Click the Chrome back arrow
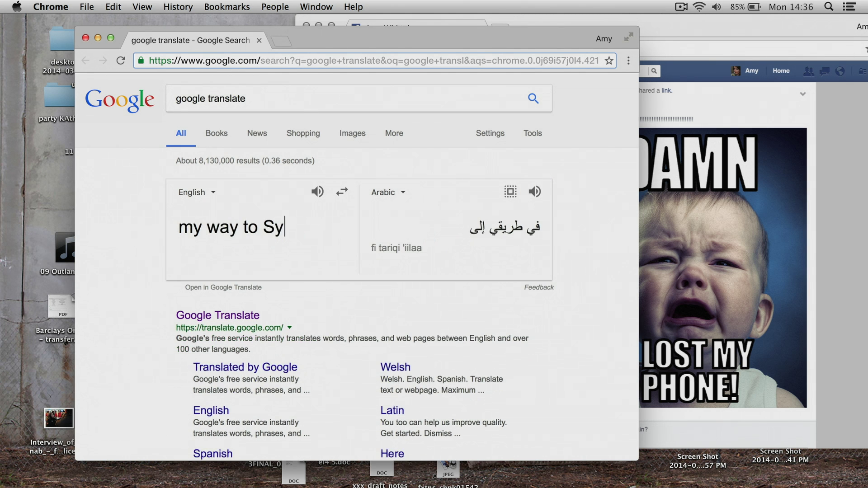 85,61
